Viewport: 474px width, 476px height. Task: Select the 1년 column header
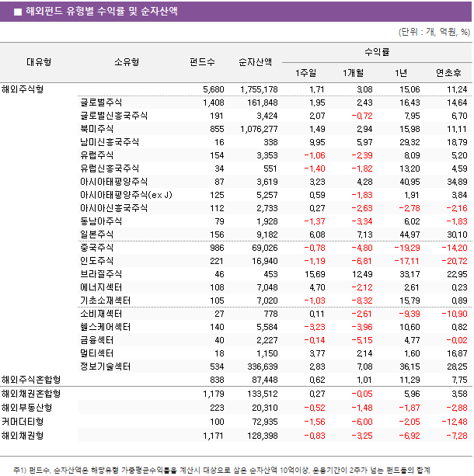click(401, 73)
